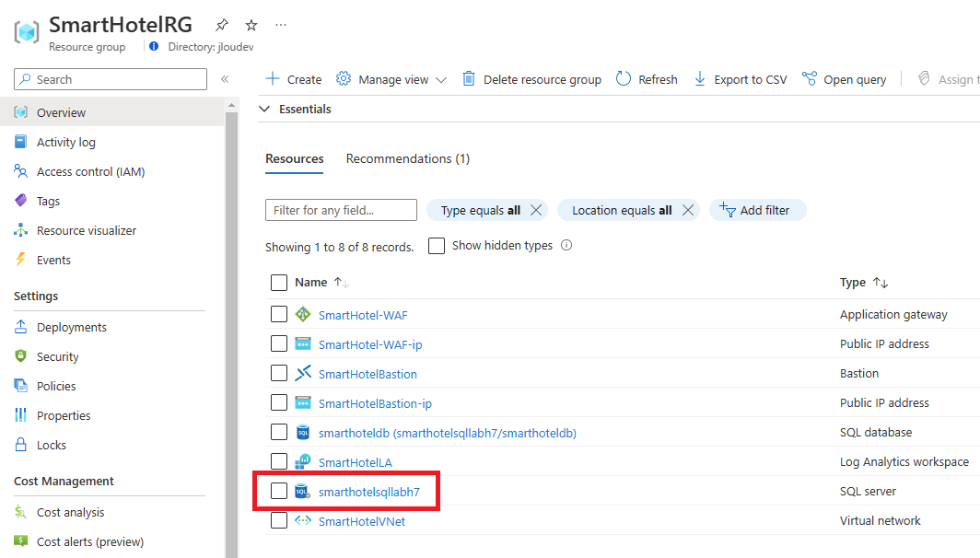Click the sidebar Search field
The height and width of the screenshot is (558, 980).
tap(111, 79)
